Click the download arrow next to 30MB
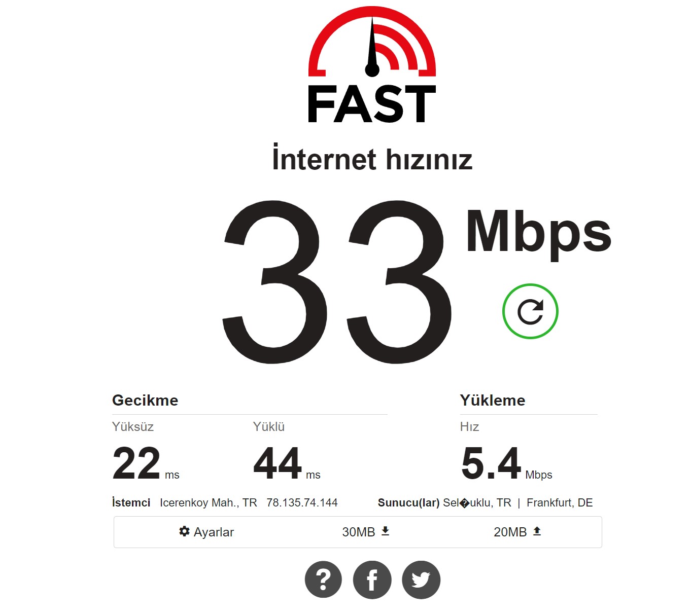This screenshot has height=616, width=691. pos(385,531)
